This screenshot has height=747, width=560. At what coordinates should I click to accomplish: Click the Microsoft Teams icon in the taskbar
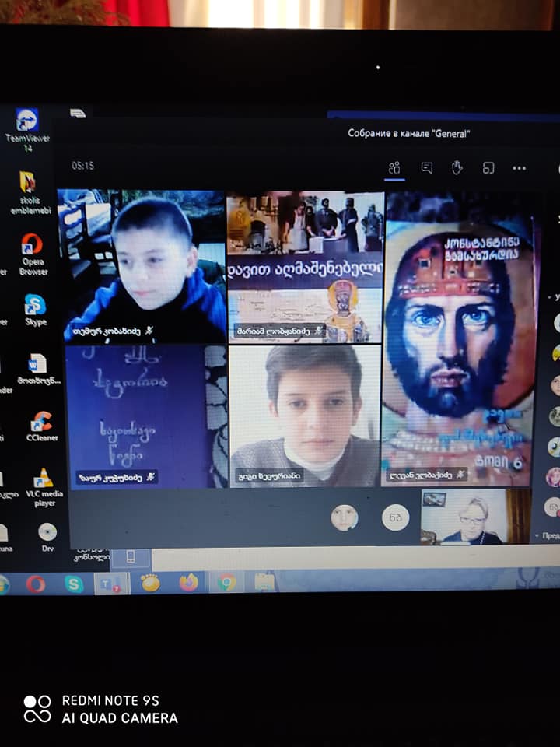point(111,584)
